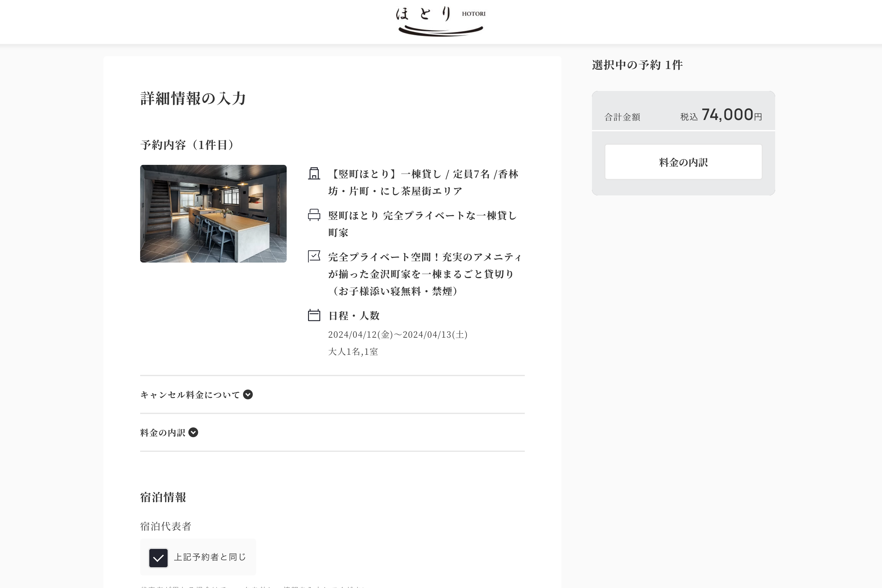Screen dimensions: 882x588
Task: Click the 料金の内訳 button in sidebar
Action: (683, 162)
